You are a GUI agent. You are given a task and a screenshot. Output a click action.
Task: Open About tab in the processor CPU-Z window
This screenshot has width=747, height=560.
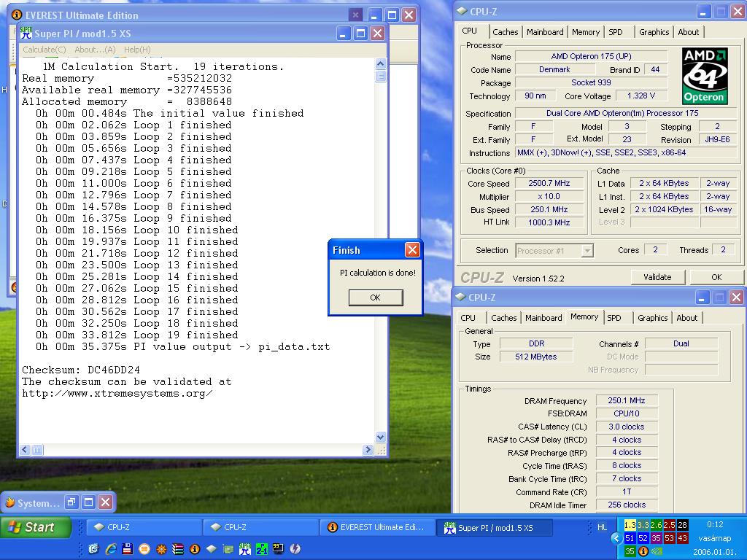[689, 32]
